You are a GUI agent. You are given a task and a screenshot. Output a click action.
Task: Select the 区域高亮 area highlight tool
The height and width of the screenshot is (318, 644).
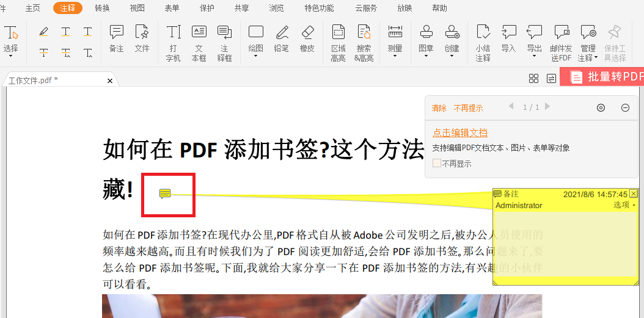coord(338,43)
